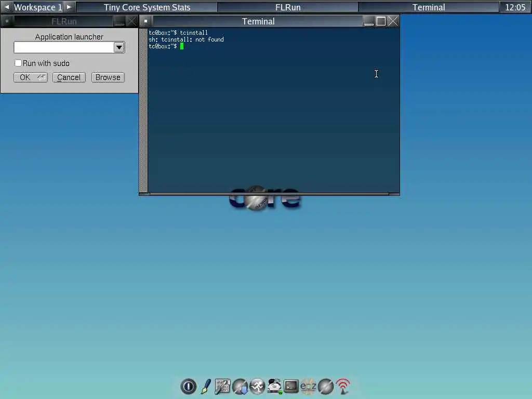
Task: Select Tiny Core System Stats taskbar entry
Action: click(147, 7)
